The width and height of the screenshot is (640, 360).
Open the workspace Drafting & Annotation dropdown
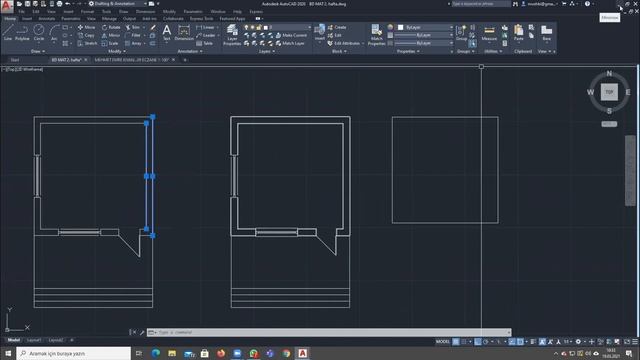coord(118,4)
